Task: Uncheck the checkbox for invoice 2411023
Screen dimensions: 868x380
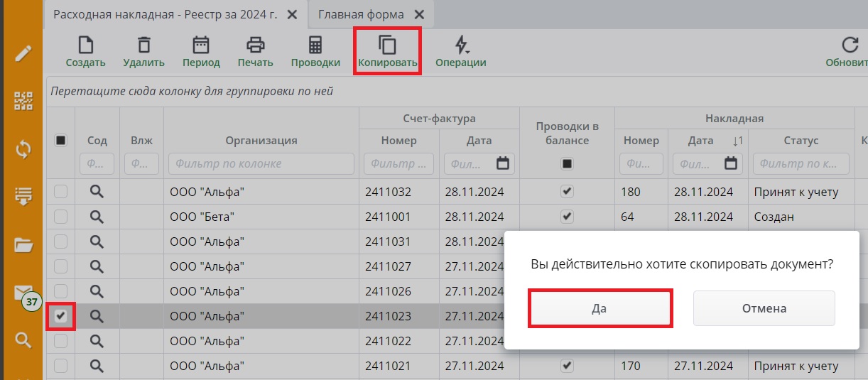Action: pyautogui.click(x=61, y=317)
